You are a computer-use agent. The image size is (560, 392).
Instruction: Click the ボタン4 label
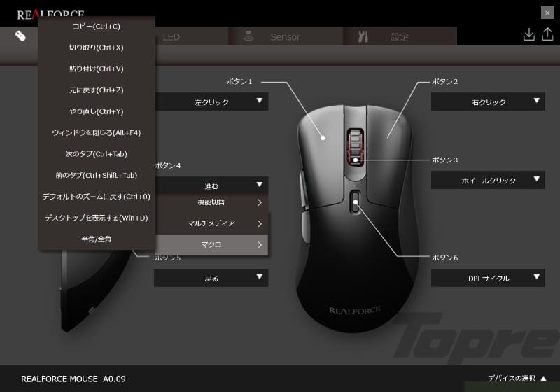pyautogui.click(x=168, y=165)
